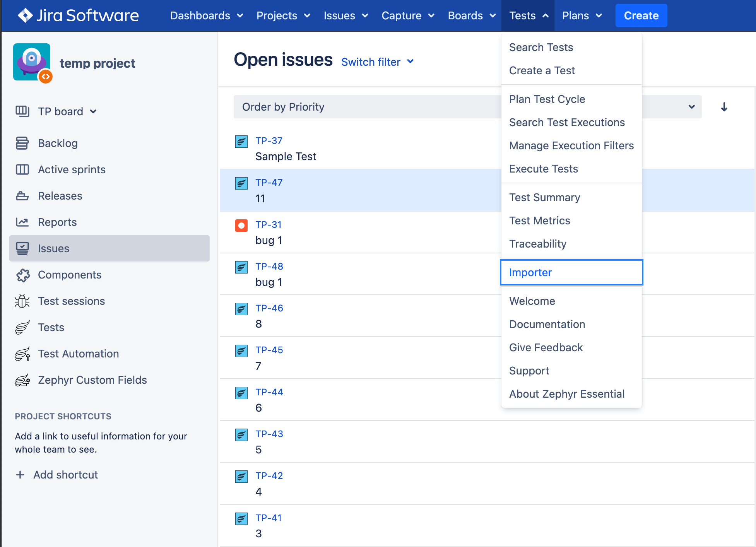Select Importer from the Tests menu
The height and width of the screenshot is (547, 756).
(530, 272)
